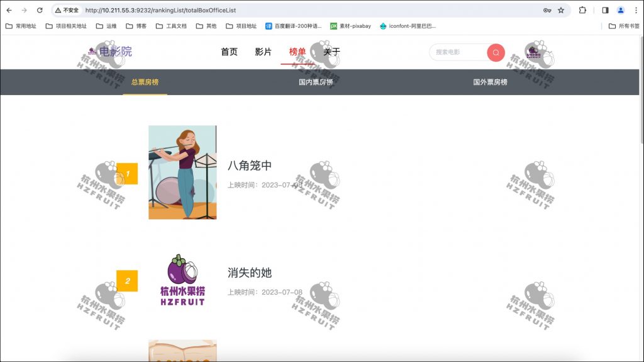Open the user avatar at top right

point(533,52)
